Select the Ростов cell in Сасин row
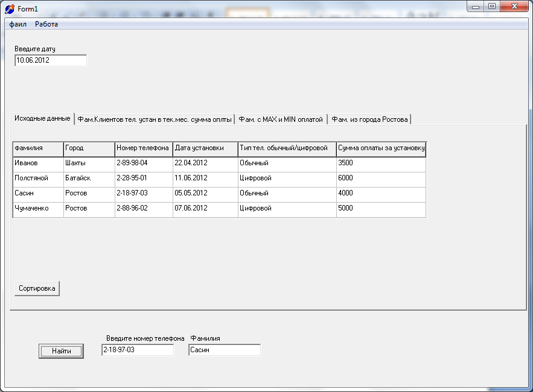This screenshot has width=533, height=392. [x=89, y=195]
